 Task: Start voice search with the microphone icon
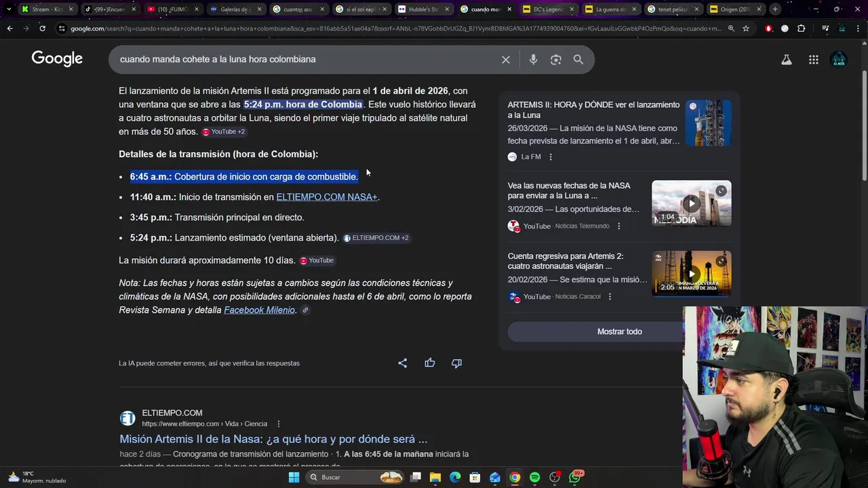click(x=533, y=60)
